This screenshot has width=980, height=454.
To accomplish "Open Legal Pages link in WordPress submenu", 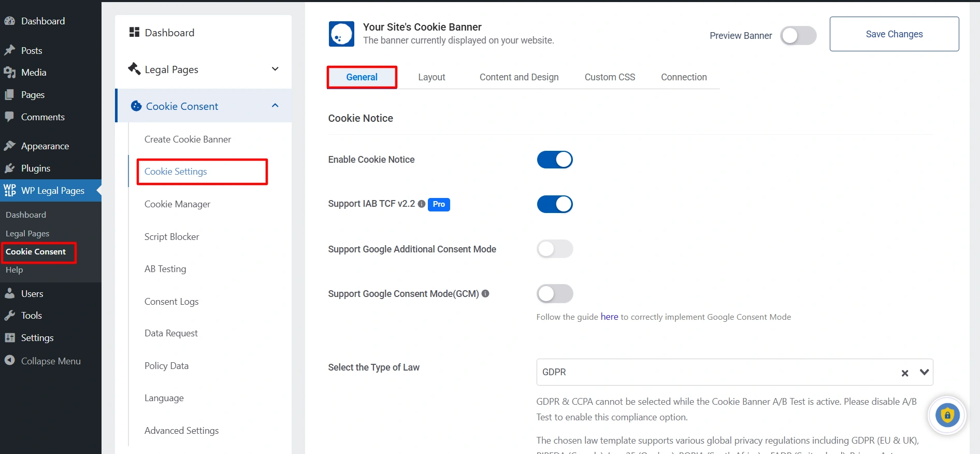I will coord(27,234).
